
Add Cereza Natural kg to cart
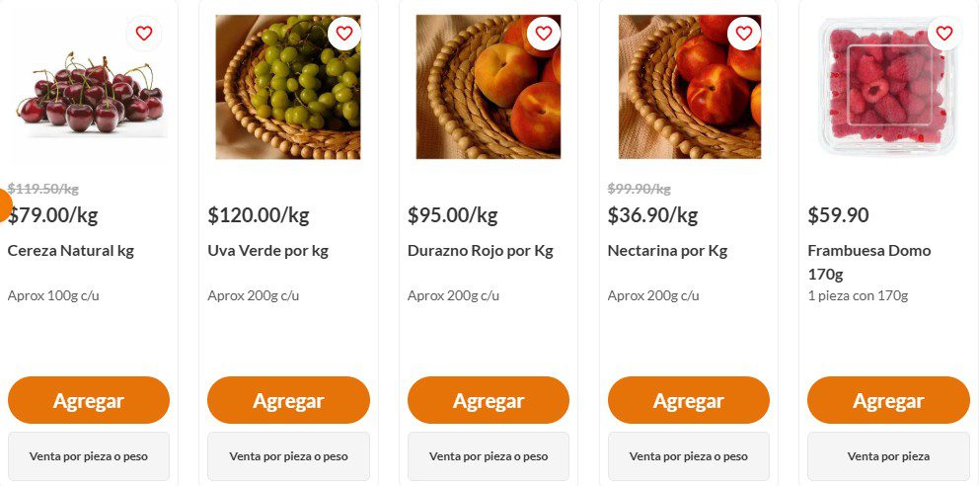coord(89,400)
